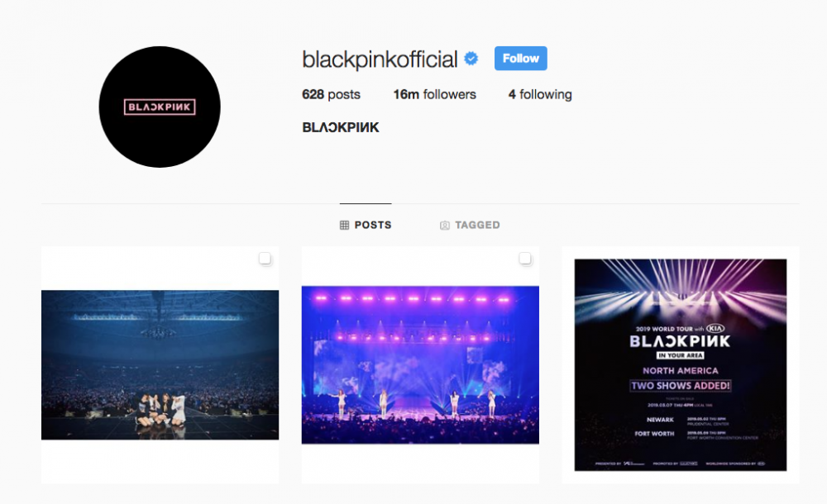Click the multi-photo icon on purple stage post

pos(525,259)
